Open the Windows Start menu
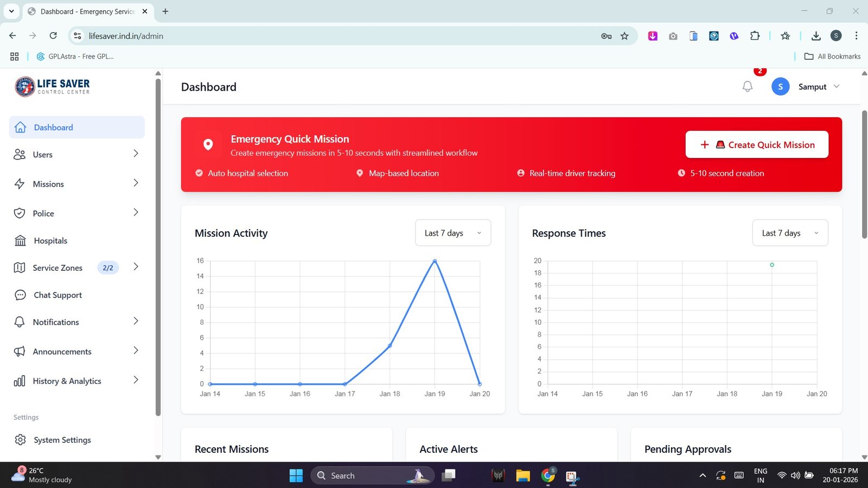868x488 pixels. point(296,476)
